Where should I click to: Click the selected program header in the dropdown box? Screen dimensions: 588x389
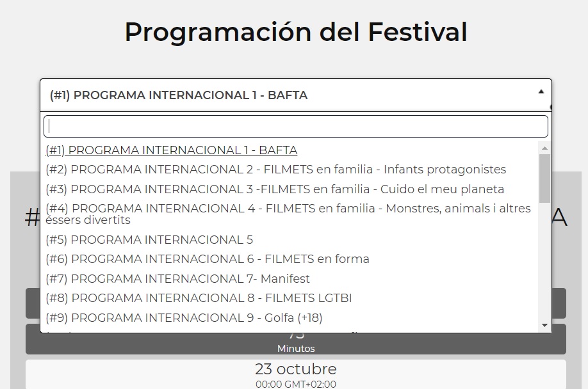click(x=179, y=95)
